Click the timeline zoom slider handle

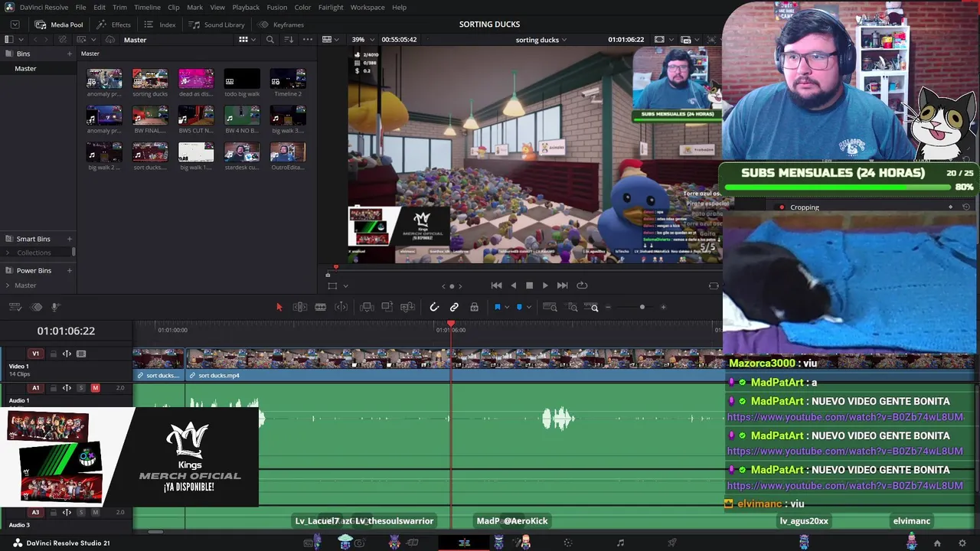coord(642,307)
